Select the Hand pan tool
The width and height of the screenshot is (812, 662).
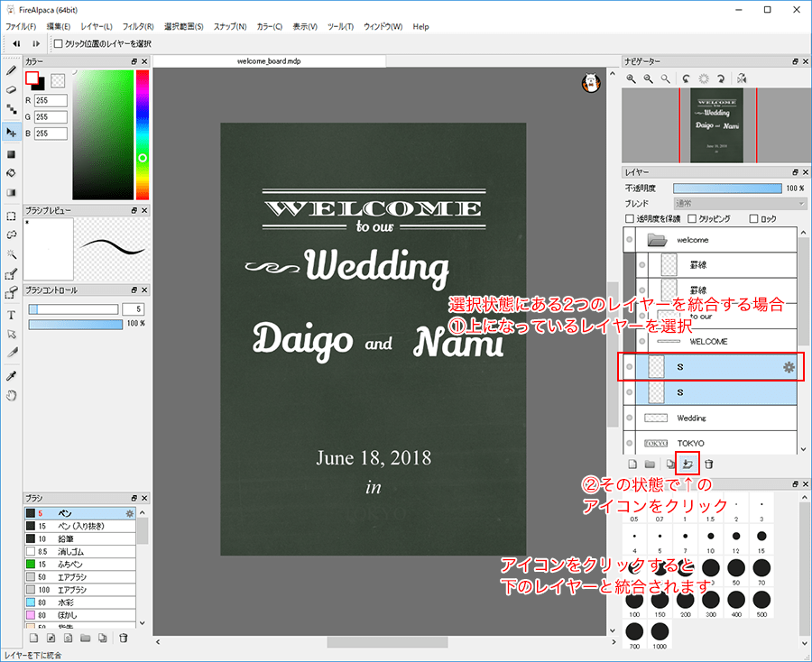[11, 395]
